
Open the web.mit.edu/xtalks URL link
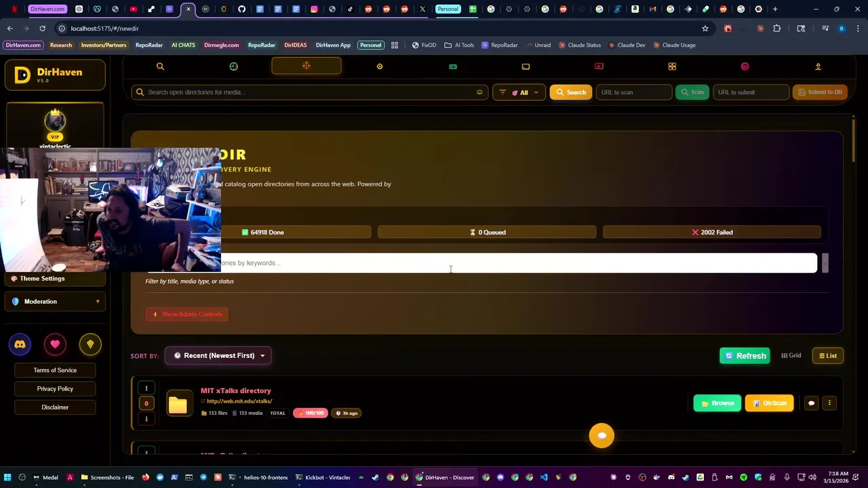click(239, 401)
